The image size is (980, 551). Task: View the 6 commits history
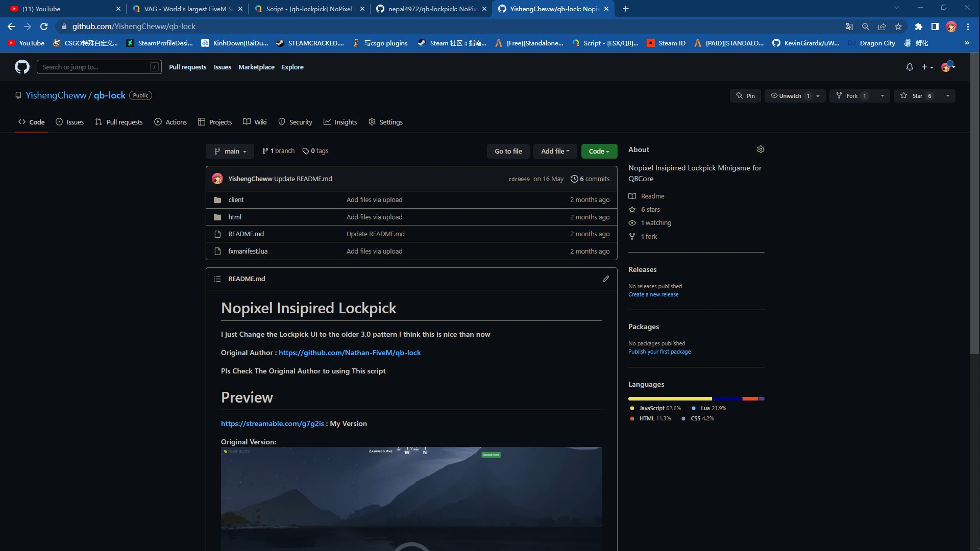click(x=590, y=179)
